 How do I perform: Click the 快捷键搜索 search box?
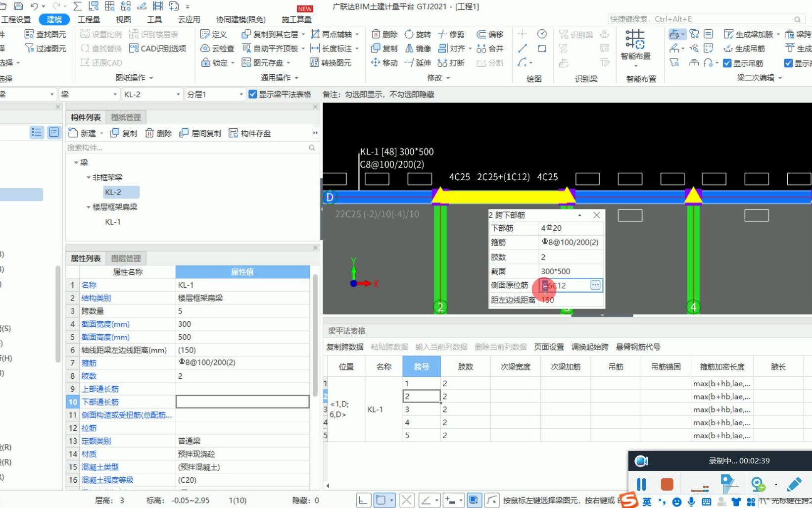(x=706, y=19)
